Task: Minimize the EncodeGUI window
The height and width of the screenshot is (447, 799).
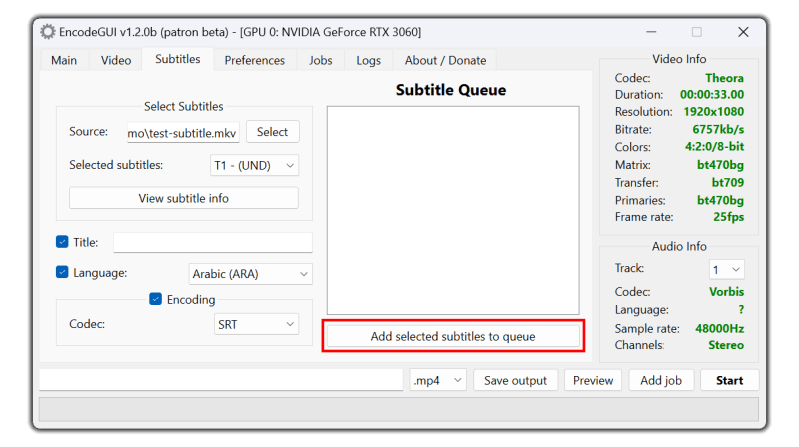Action: click(651, 32)
